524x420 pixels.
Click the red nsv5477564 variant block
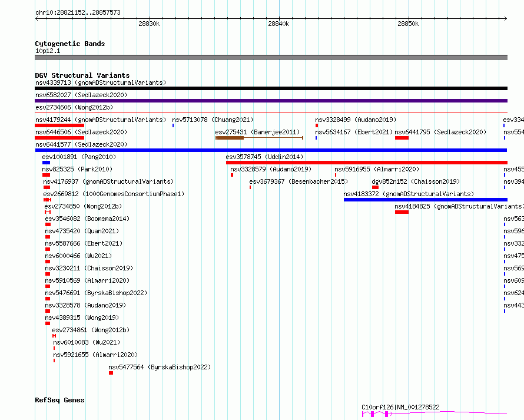111,373
